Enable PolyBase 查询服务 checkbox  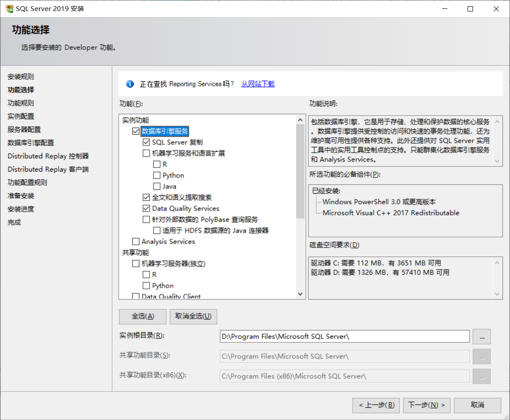[x=146, y=220]
